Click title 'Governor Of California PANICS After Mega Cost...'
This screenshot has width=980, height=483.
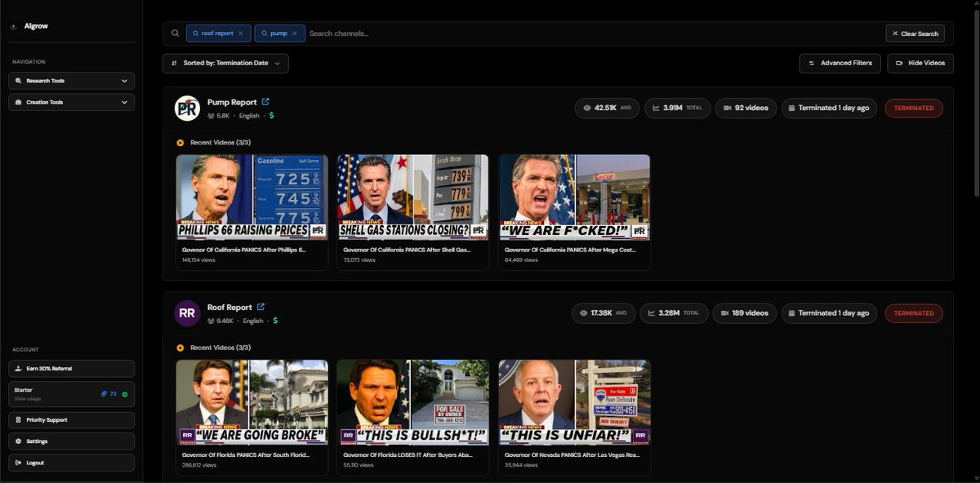pos(570,250)
